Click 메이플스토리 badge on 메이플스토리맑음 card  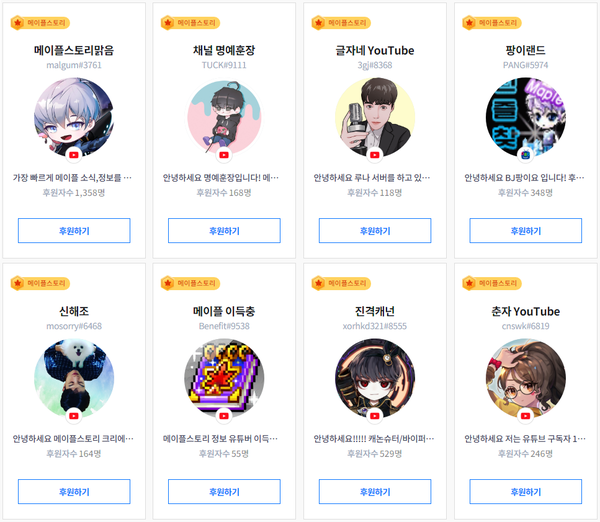[40, 23]
